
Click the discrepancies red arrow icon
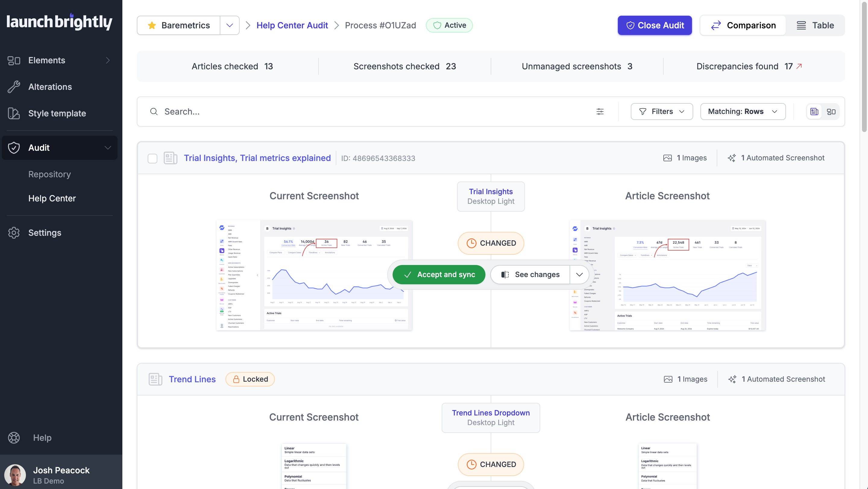(799, 66)
